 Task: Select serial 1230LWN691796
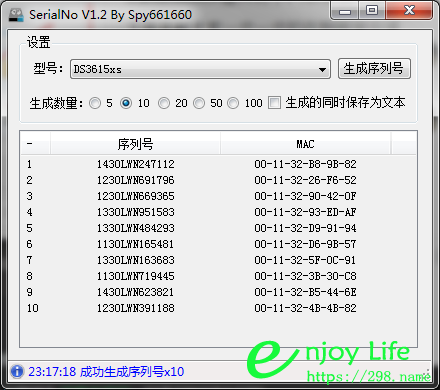point(136,180)
